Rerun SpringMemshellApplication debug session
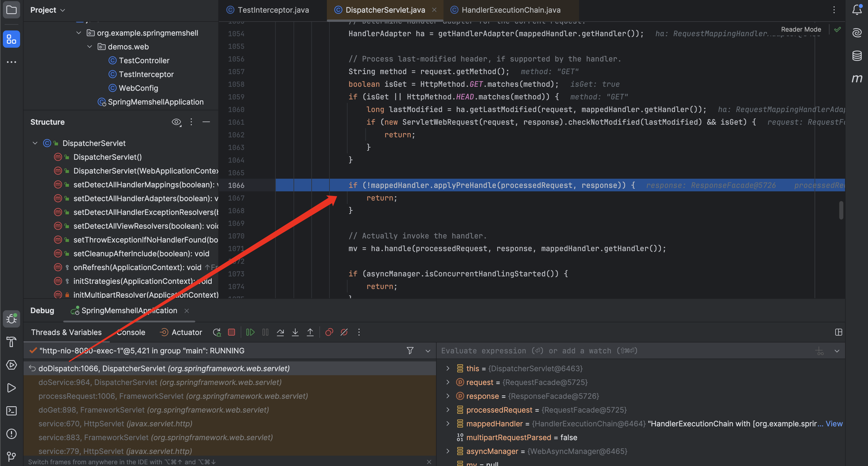Screen dimensions: 868x466 (x=217, y=332)
